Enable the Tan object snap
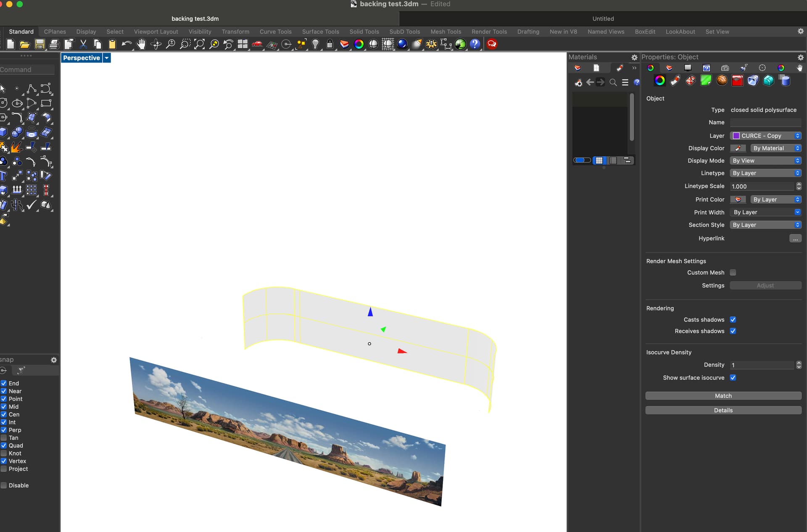807x532 pixels. click(x=4, y=438)
